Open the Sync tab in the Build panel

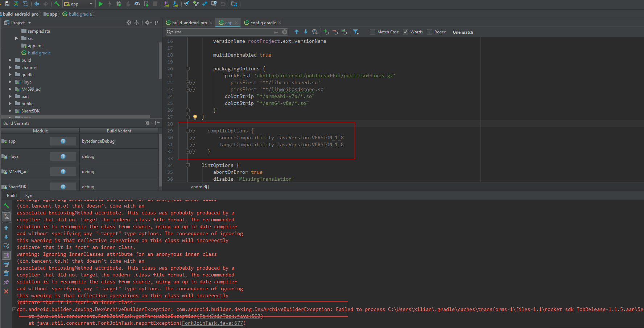pyautogui.click(x=30, y=195)
